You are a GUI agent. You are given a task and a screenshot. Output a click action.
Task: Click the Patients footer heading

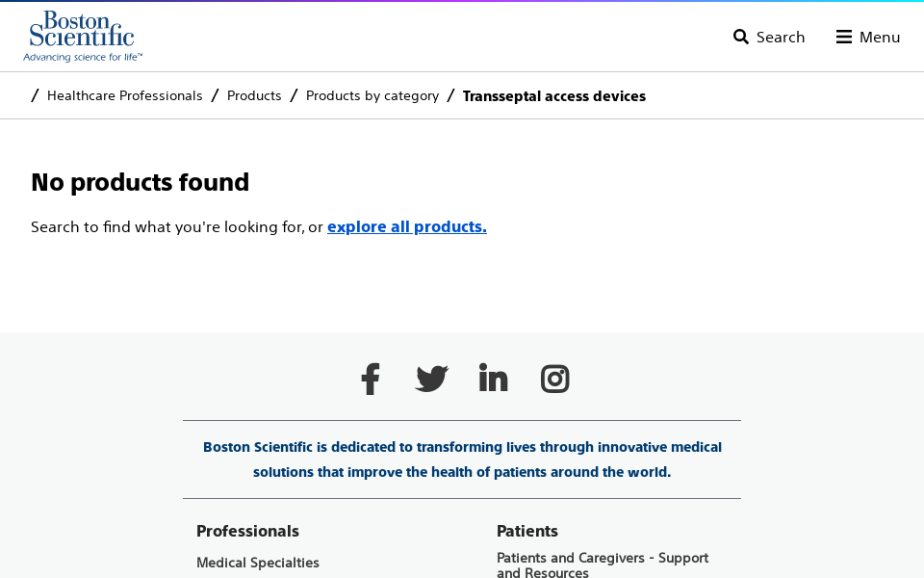pyautogui.click(x=527, y=531)
